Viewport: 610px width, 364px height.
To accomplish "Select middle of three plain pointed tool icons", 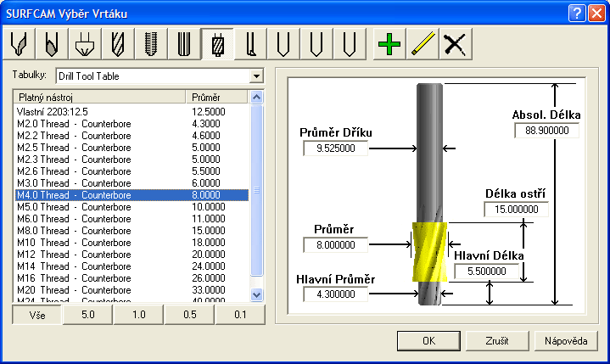I will [316, 44].
